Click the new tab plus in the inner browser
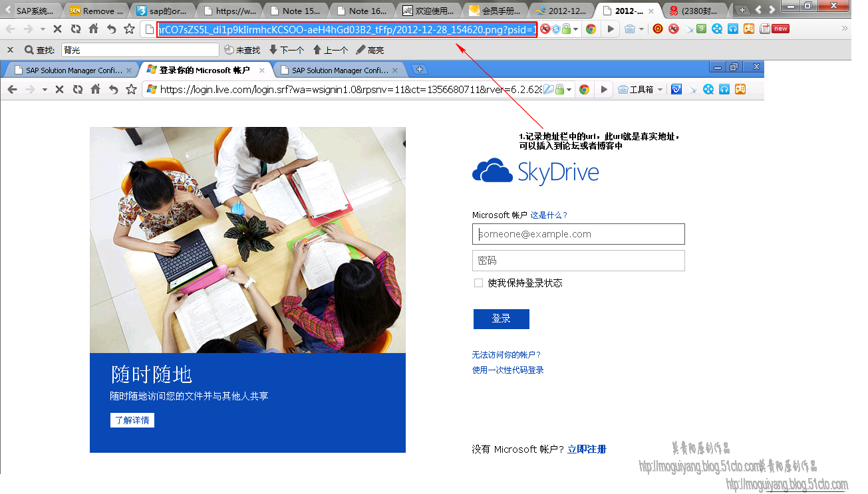Image resolution: width=868 pixels, height=494 pixels. coord(419,69)
